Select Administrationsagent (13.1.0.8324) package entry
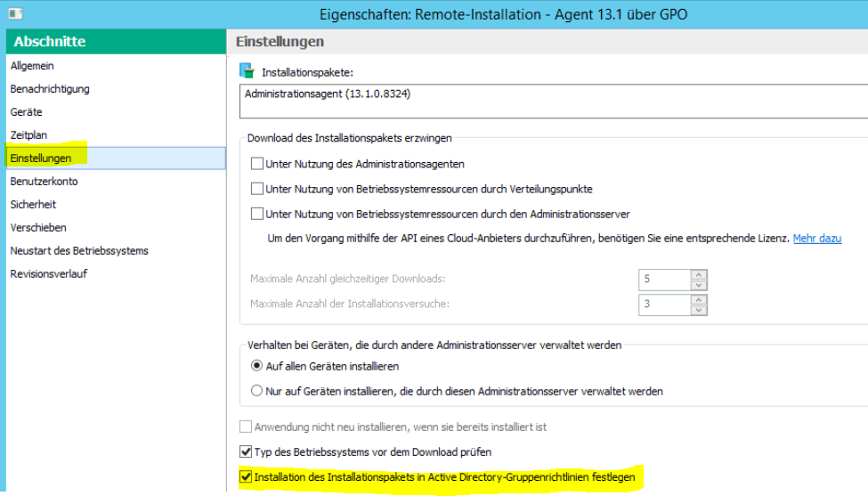The image size is (868, 496). (x=328, y=94)
